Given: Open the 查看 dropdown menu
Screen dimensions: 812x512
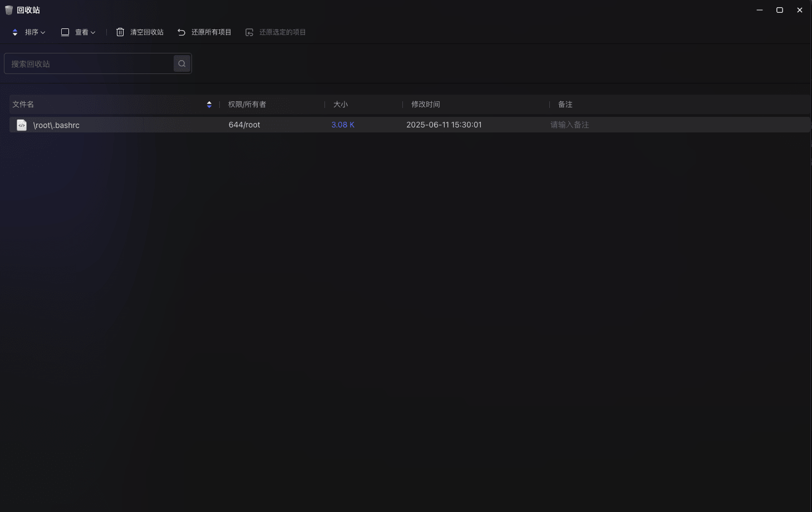Looking at the screenshot, I should point(78,32).
